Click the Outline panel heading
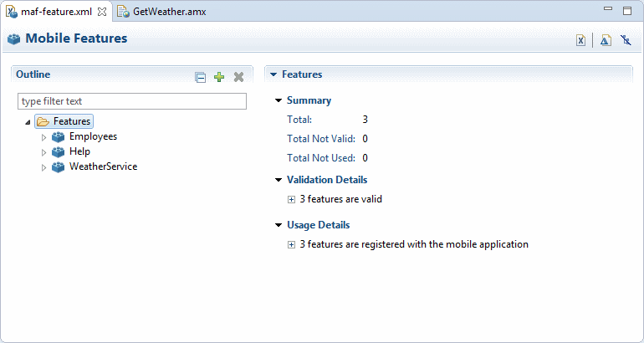The width and height of the screenshot is (644, 343). coord(33,74)
